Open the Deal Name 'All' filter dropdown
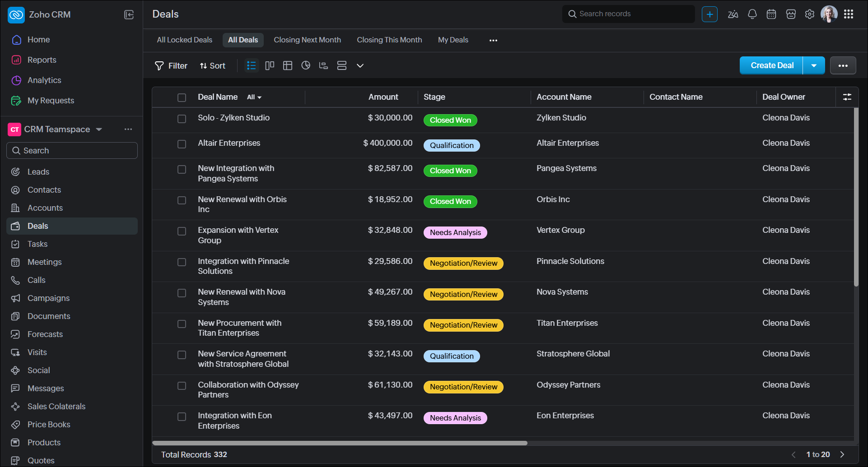The image size is (868, 467). (x=254, y=97)
